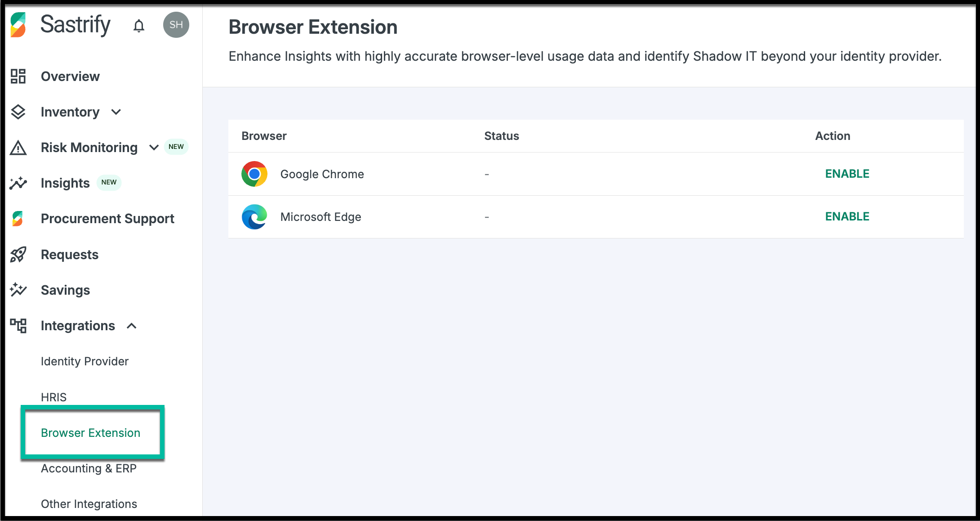Collapse the Integrations section chevron
The height and width of the screenshot is (521, 980).
tap(132, 326)
